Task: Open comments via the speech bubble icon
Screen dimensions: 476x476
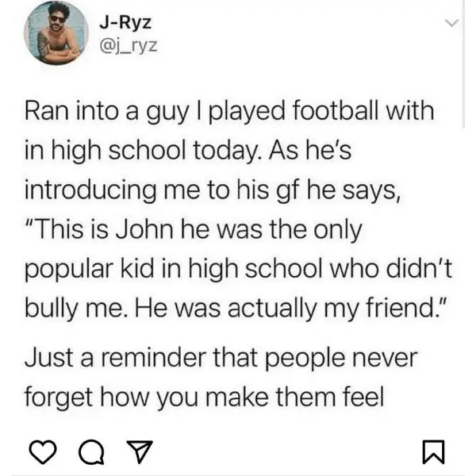Action: [91, 452]
